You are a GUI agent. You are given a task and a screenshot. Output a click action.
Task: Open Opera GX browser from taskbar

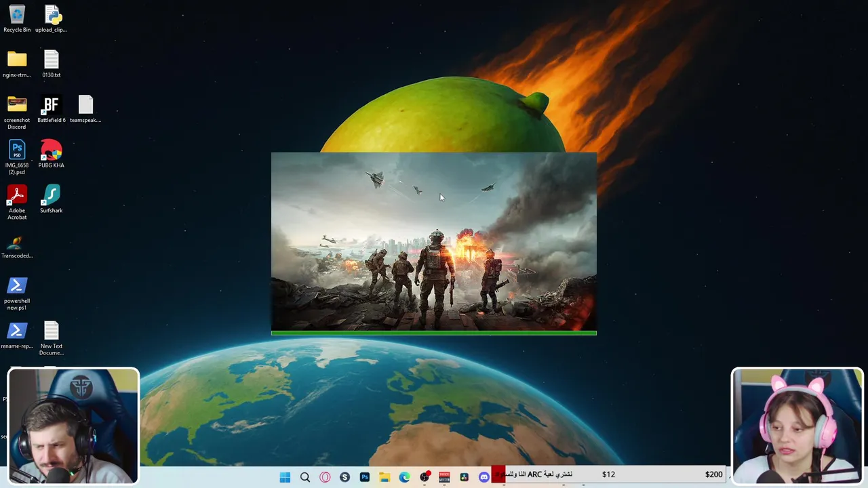coord(325,477)
